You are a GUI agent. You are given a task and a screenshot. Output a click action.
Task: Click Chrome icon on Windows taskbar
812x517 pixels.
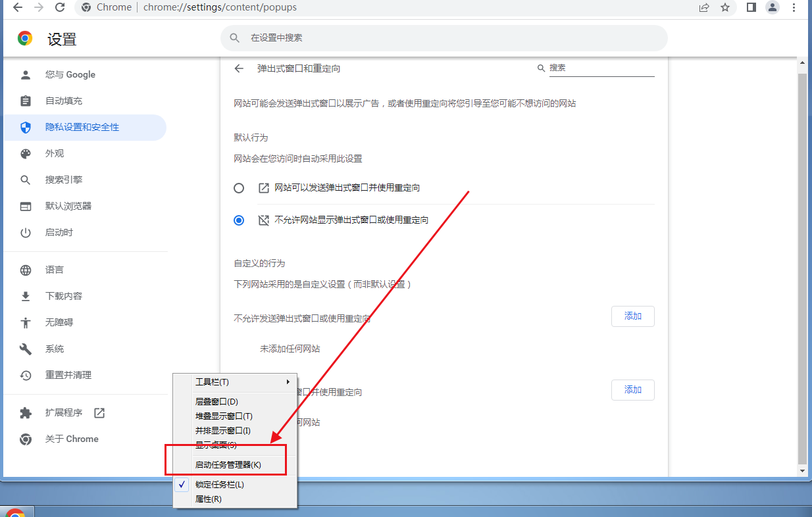point(15,513)
